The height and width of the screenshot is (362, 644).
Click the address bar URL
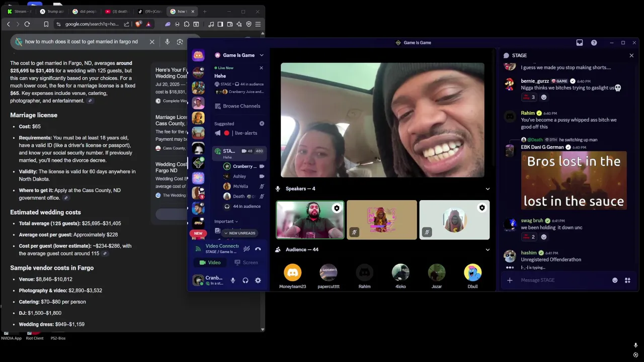click(x=92, y=24)
